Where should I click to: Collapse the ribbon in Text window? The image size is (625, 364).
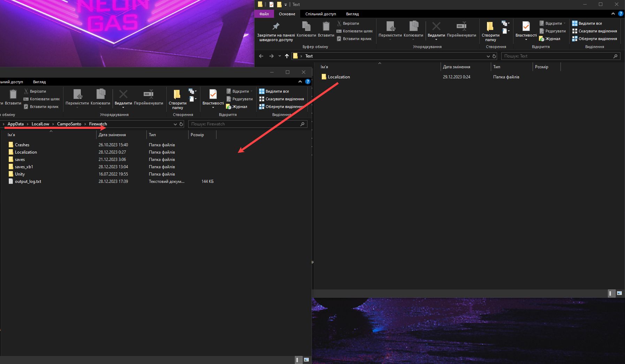pyautogui.click(x=613, y=14)
